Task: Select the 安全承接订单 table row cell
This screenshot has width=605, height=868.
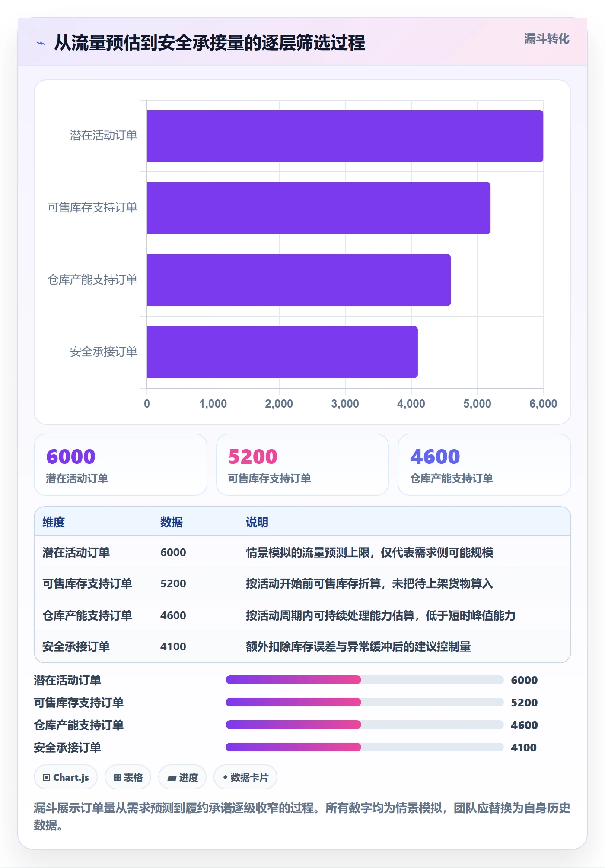Action: pos(76,646)
